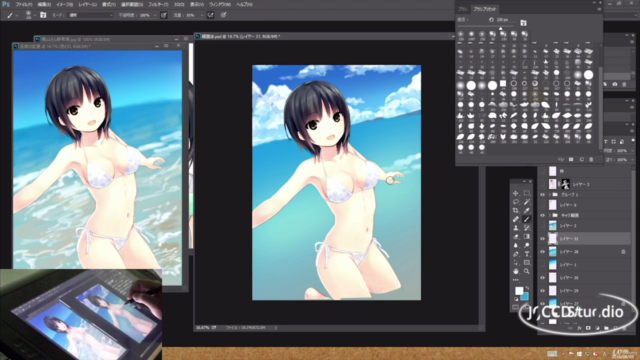The image size is (640, 360).
Task: Hide the レイヤー 28 layer
Action: (542, 252)
